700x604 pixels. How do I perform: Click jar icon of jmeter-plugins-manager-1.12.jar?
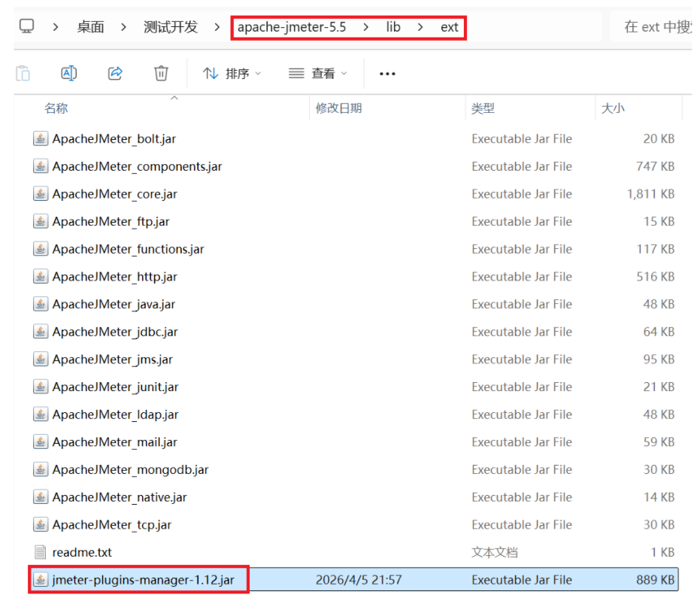click(x=41, y=580)
